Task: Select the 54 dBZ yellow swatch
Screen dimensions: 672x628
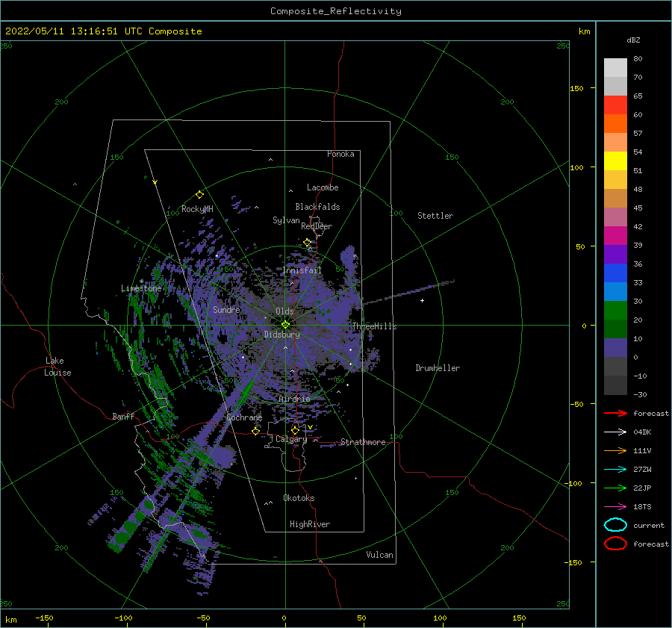Action: (x=615, y=161)
